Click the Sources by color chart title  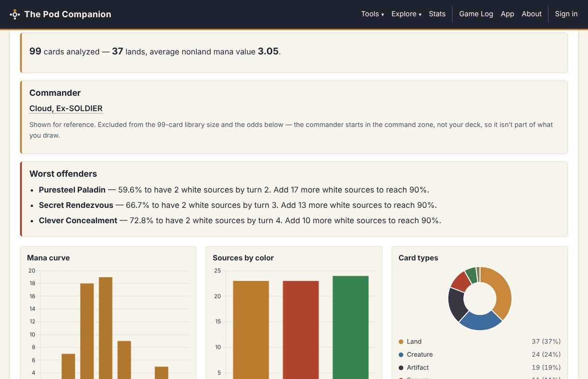coord(243,258)
